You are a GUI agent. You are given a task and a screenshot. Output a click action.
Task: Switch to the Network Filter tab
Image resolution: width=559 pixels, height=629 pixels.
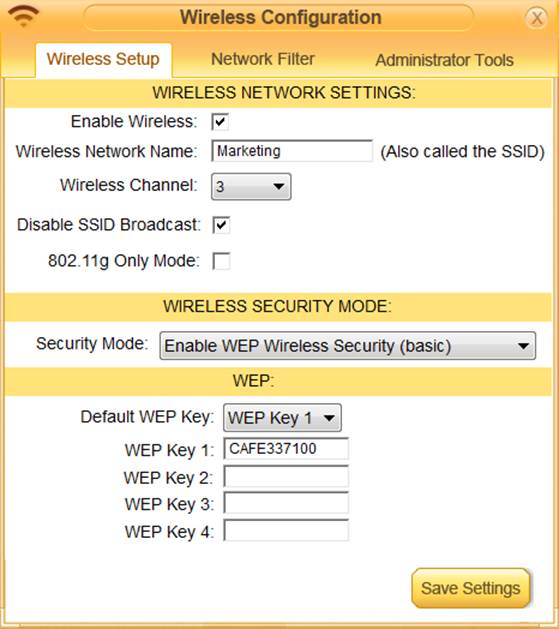click(x=263, y=59)
